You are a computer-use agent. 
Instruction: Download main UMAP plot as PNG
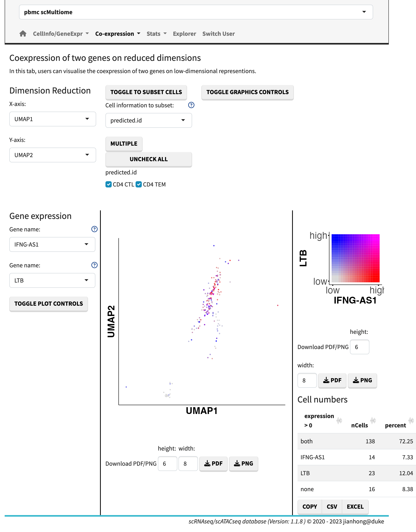tap(243, 464)
